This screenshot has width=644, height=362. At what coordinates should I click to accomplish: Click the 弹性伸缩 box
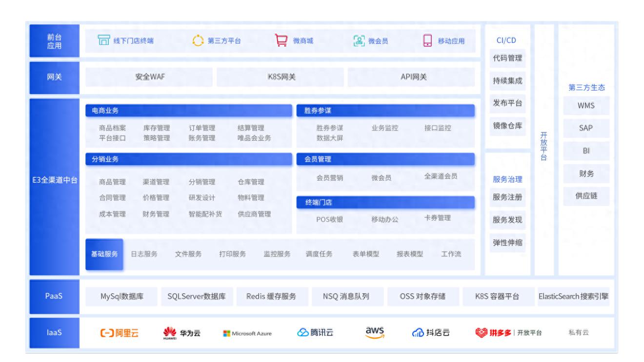507,242
